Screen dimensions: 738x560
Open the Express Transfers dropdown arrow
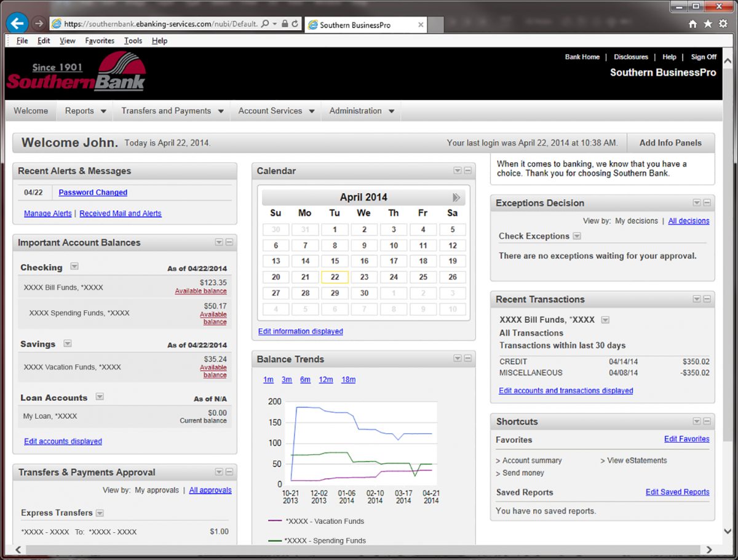100,513
